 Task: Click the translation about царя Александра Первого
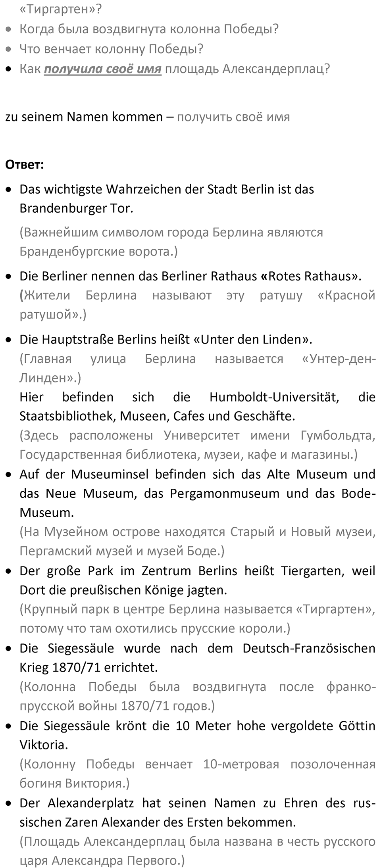[197, 851]
